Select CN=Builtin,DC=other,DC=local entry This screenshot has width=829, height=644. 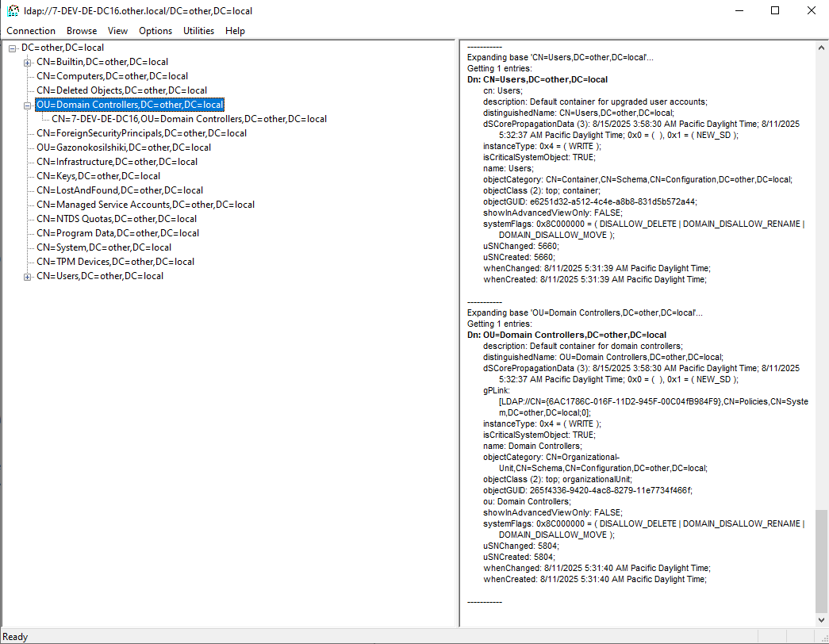(x=102, y=62)
